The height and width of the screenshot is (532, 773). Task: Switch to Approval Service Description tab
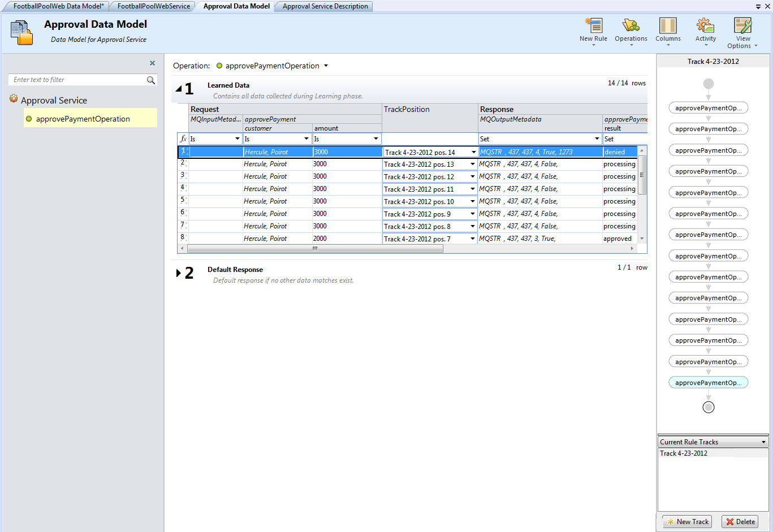[325, 6]
